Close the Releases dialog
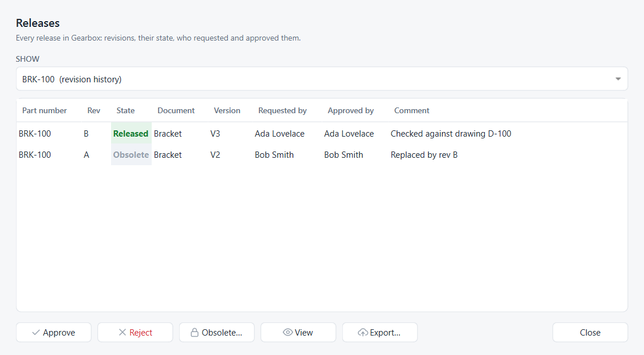This screenshot has height=355, width=644. [590, 333]
